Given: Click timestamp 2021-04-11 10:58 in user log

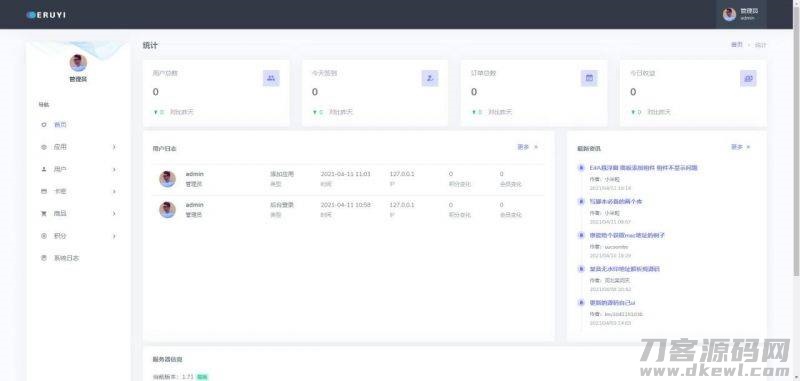Looking at the screenshot, I should click(345, 205).
